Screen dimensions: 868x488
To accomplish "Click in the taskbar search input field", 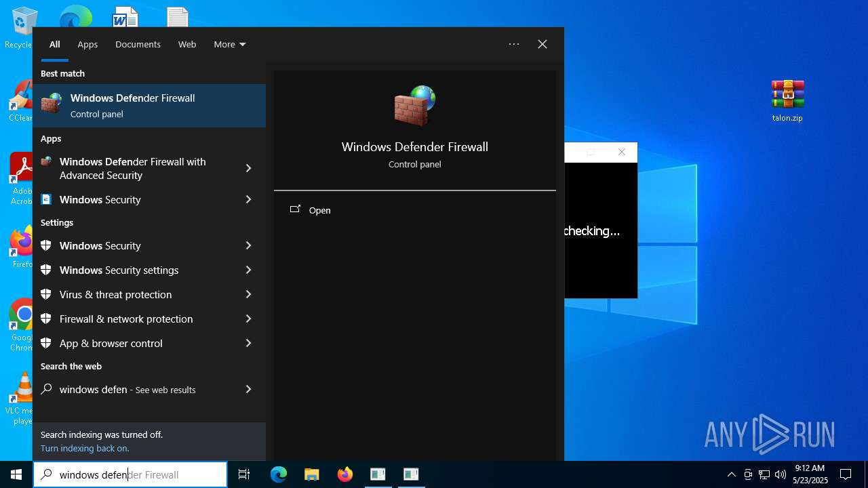I will [130, 474].
